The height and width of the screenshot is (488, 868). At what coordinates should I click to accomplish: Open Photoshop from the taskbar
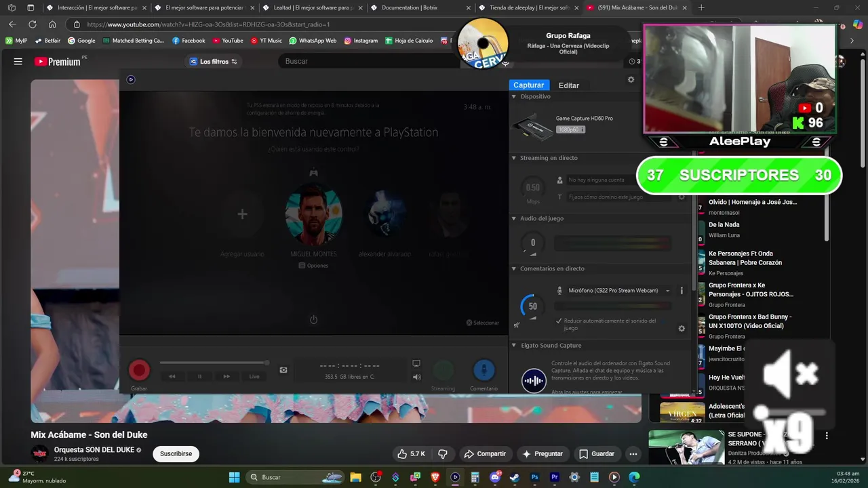pos(535,477)
